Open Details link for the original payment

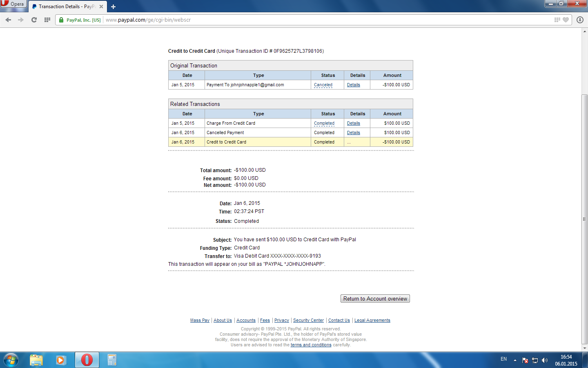pos(354,85)
